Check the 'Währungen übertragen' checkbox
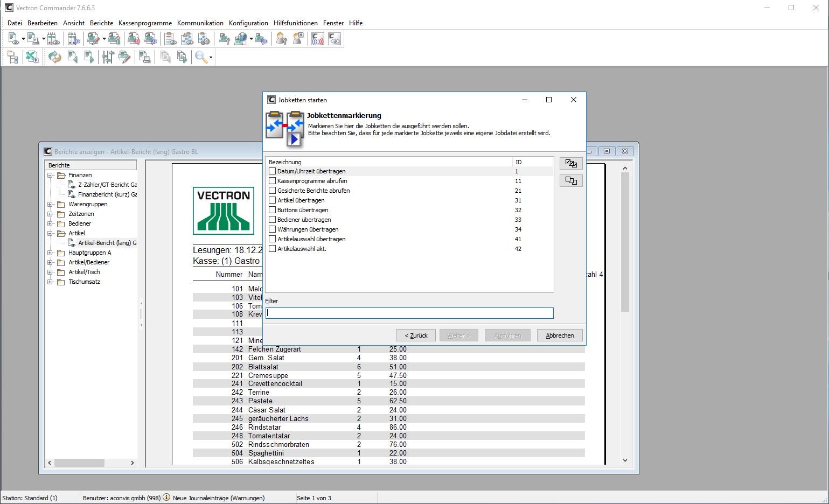The height and width of the screenshot is (504, 829). [x=272, y=229]
